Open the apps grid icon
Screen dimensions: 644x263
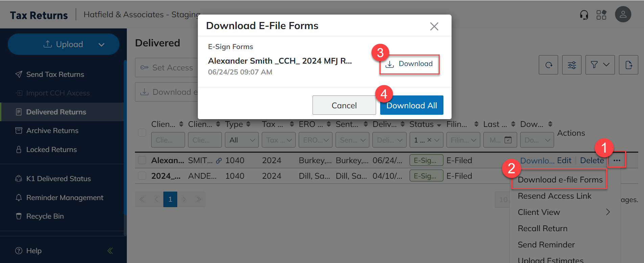point(601,15)
